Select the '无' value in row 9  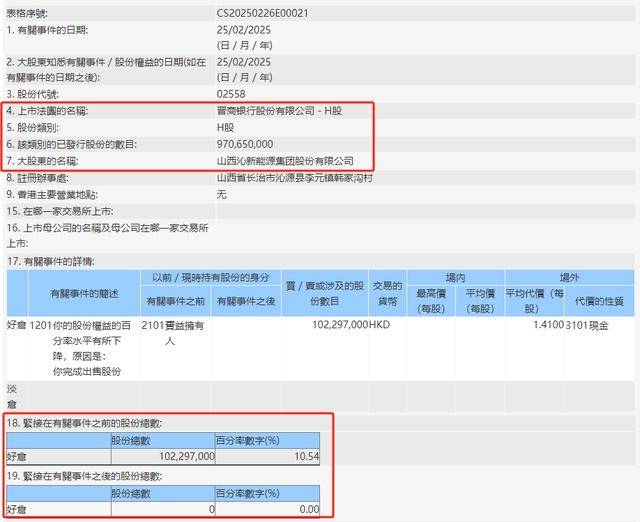click(x=222, y=195)
